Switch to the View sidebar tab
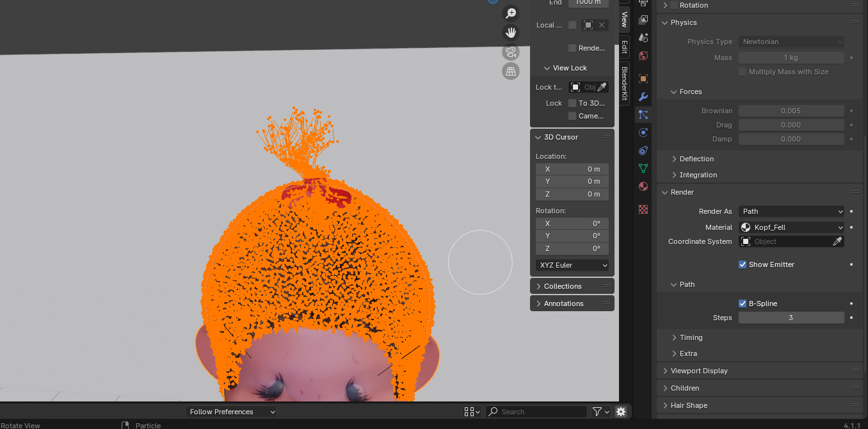Viewport: 868px width, 429px height. click(x=624, y=19)
